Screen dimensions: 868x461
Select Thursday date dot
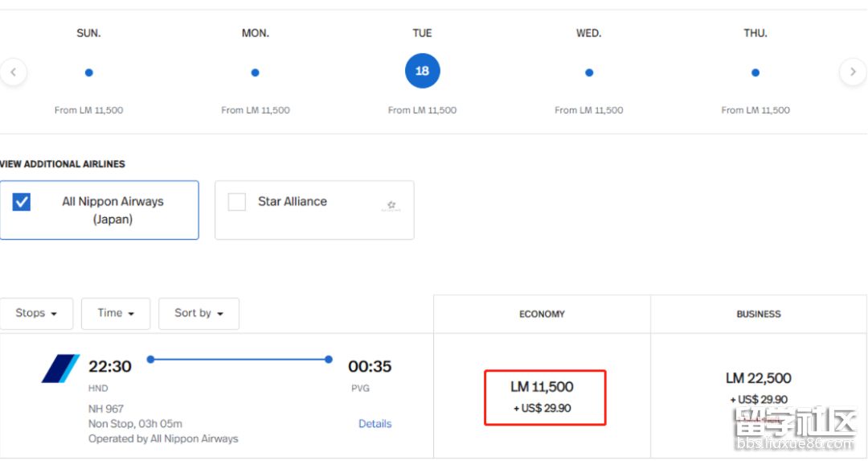tap(755, 72)
